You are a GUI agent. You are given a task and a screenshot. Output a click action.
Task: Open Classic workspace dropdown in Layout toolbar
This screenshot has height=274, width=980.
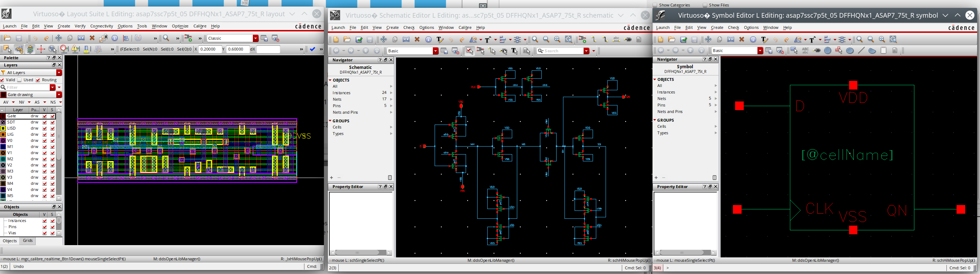[x=256, y=38]
